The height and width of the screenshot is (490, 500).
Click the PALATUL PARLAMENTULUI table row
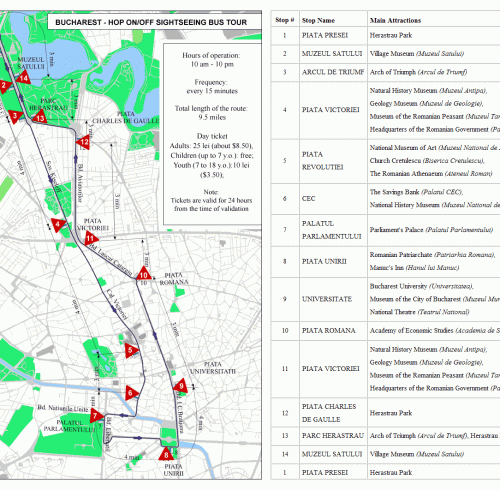click(x=385, y=230)
